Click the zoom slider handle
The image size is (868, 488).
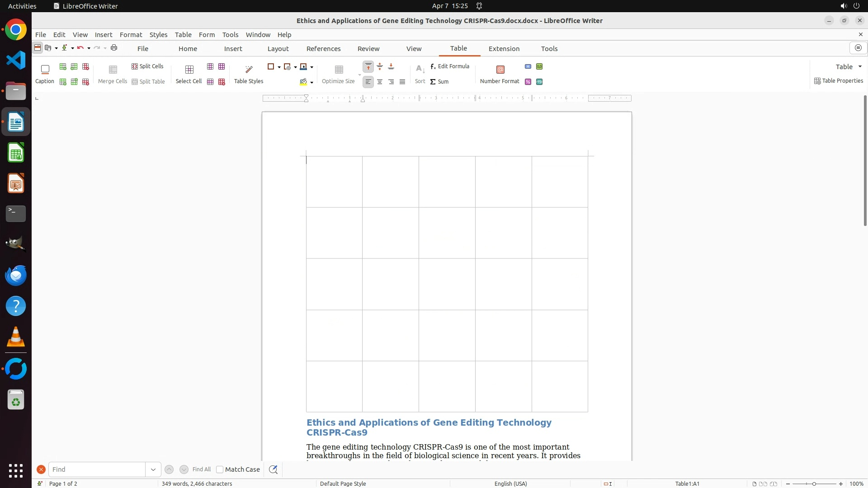click(x=814, y=484)
